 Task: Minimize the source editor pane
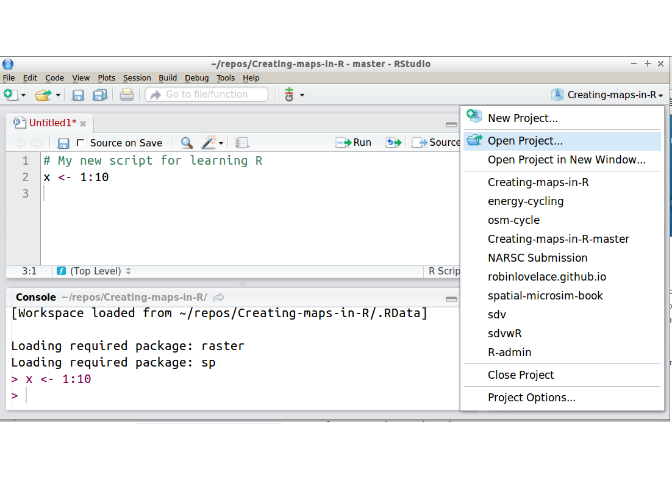pos(451,125)
